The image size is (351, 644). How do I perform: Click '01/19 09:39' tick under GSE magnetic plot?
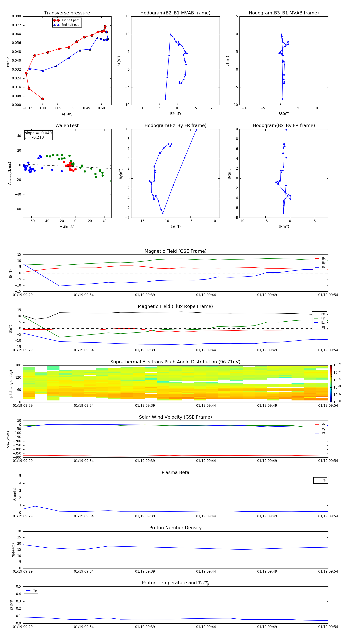(x=145, y=295)
